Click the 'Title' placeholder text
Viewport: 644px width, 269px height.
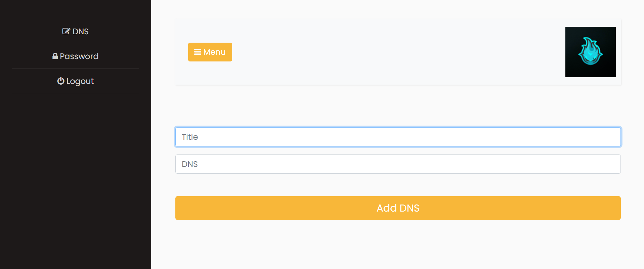pyautogui.click(x=190, y=137)
